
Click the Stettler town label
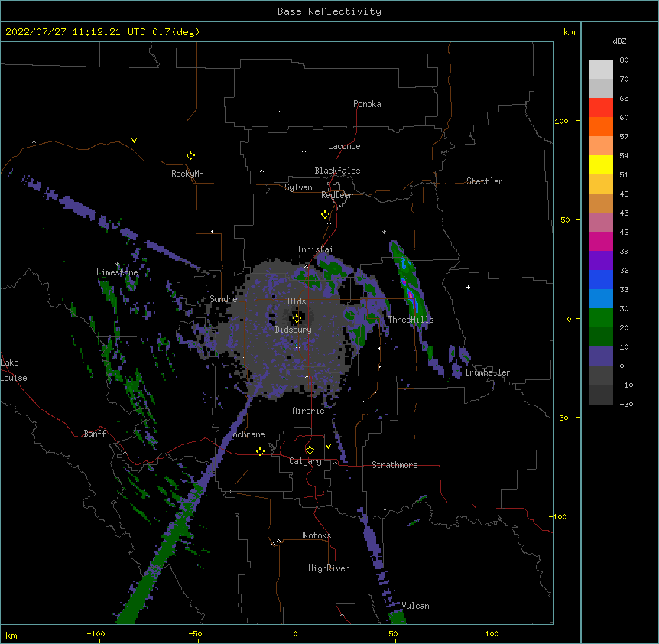[x=485, y=181]
